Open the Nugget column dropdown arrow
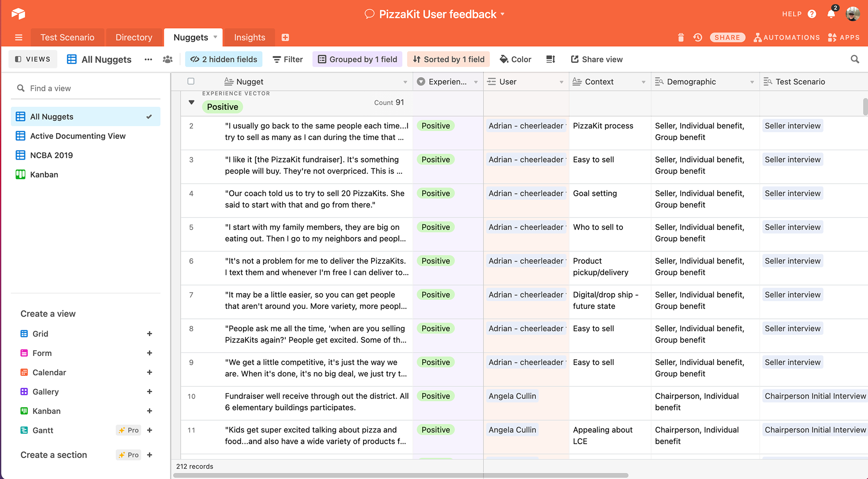The height and width of the screenshot is (479, 868). (x=405, y=82)
